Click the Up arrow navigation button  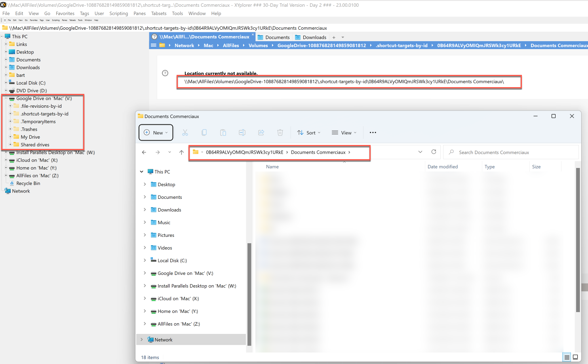click(x=181, y=152)
